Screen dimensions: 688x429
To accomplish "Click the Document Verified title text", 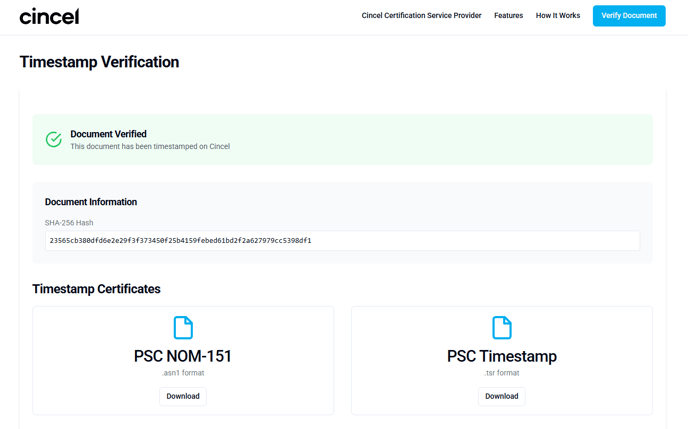I will 108,134.
